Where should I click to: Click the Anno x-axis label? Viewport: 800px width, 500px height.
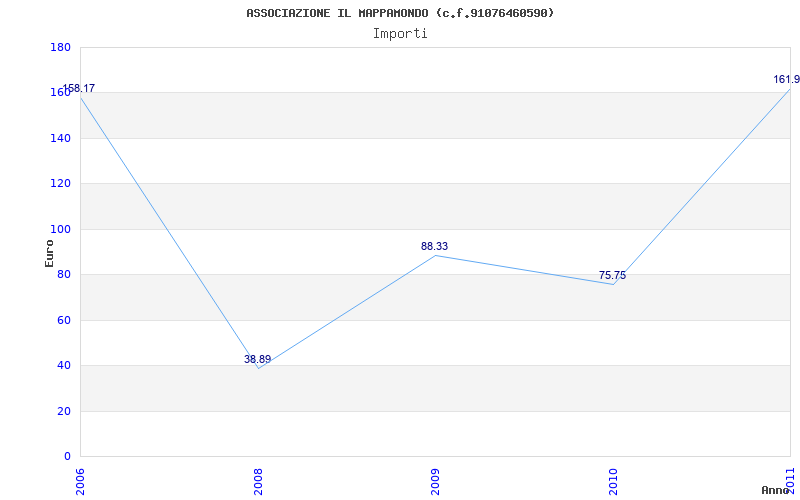pos(775,490)
